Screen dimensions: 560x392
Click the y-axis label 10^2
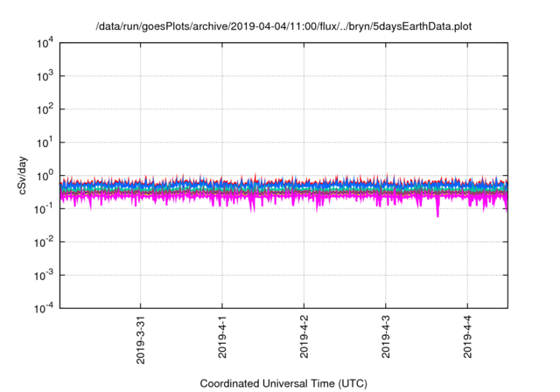click(45, 109)
